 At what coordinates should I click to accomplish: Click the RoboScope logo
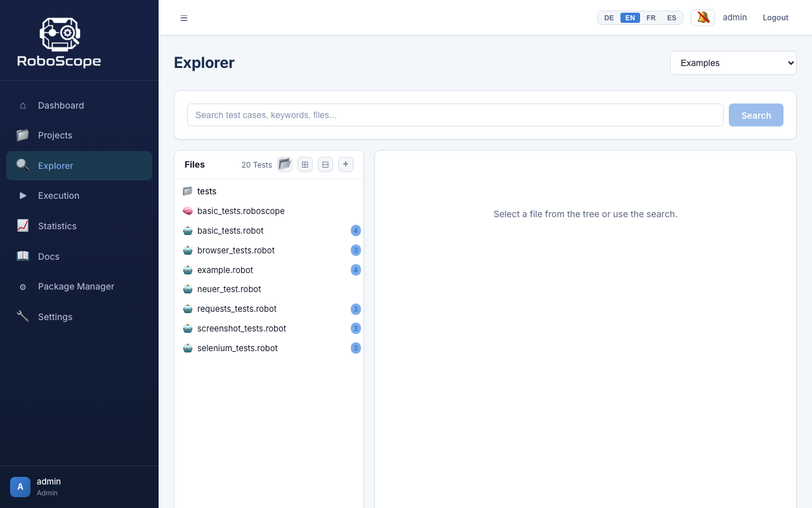[x=60, y=40]
